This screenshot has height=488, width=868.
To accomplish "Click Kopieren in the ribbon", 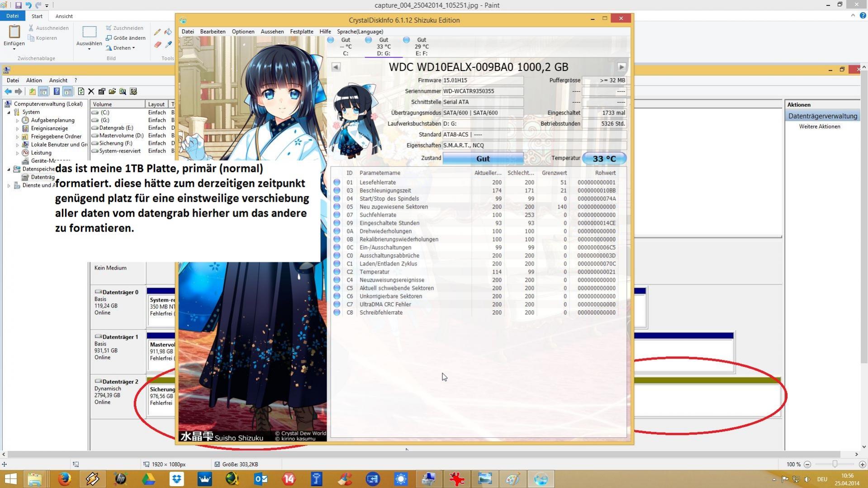I will coord(43,38).
